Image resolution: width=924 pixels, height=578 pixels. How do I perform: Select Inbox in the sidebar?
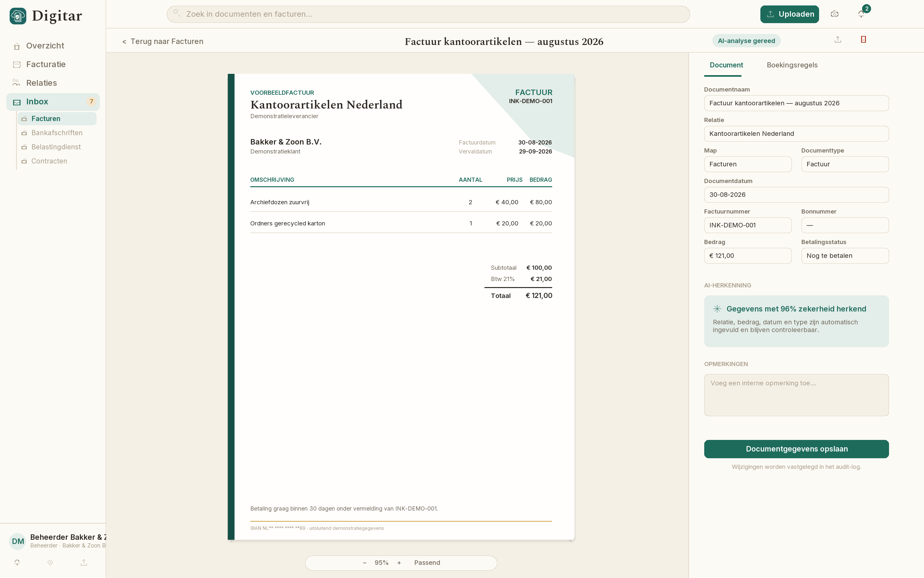pos(53,102)
